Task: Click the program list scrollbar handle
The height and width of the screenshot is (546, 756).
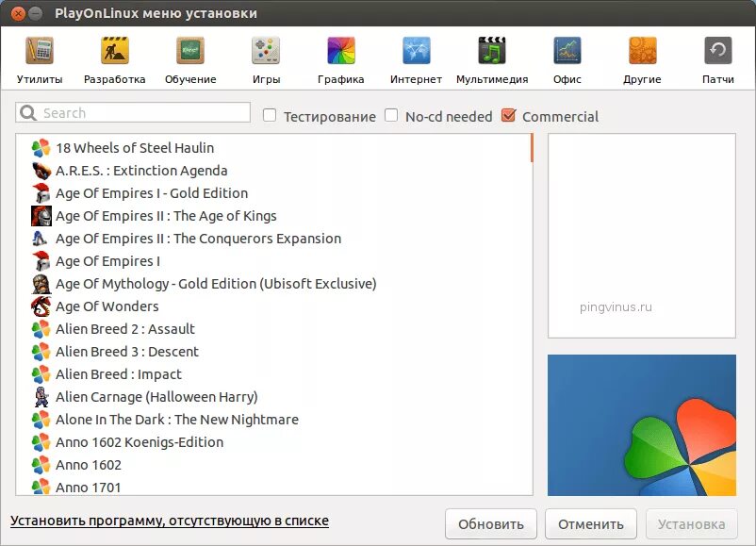Action: [532, 148]
